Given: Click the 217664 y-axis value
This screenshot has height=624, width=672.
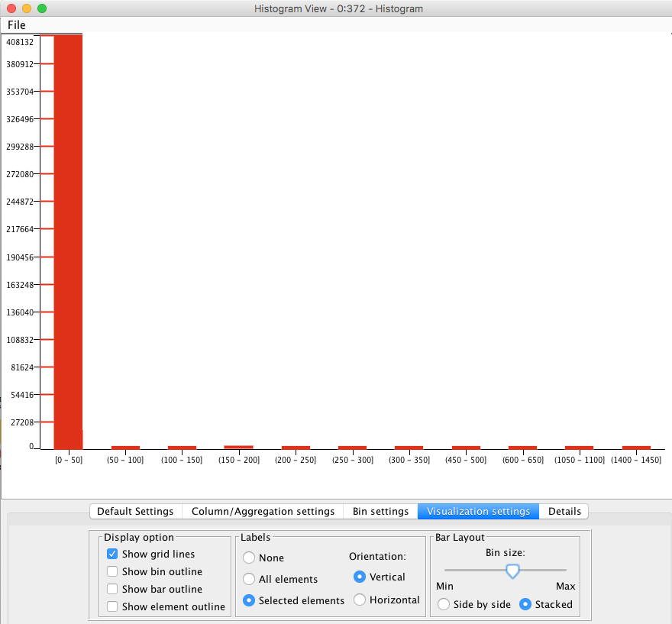Looking at the screenshot, I should [x=20, y=229].
